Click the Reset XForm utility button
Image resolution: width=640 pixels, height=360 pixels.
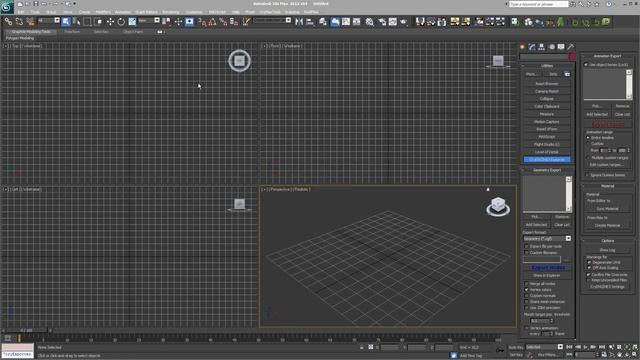click(547, 129)
